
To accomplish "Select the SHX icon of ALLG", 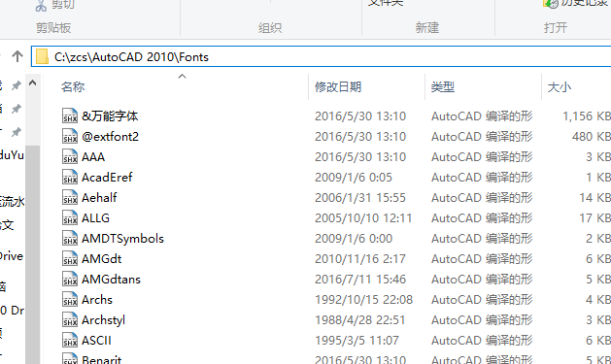I will (x=70, y=218).
